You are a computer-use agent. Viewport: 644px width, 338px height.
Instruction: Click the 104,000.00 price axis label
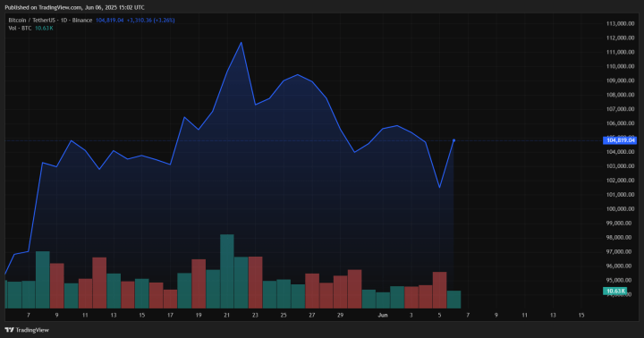pyautogui.click(x=620, y=152)
